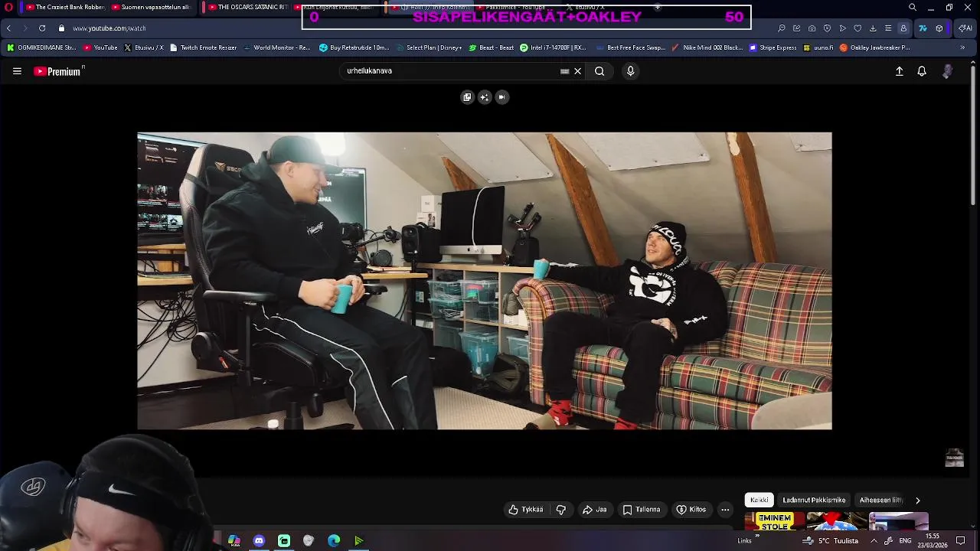Open the 7TV extension icon
Viewport: 980px width, 551px height.
[x=923, y=28]
